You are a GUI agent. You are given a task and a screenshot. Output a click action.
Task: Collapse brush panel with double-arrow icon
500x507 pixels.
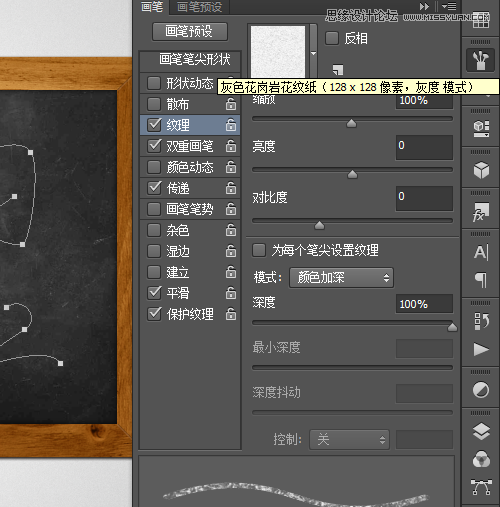pyautogui.click(x=424, y=6)
